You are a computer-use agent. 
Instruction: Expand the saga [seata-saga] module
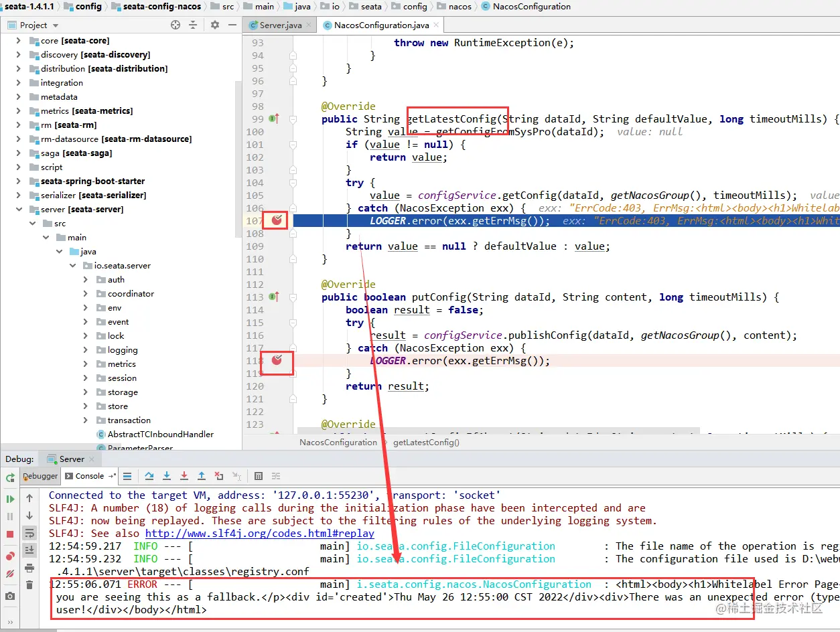pos(19,153)
